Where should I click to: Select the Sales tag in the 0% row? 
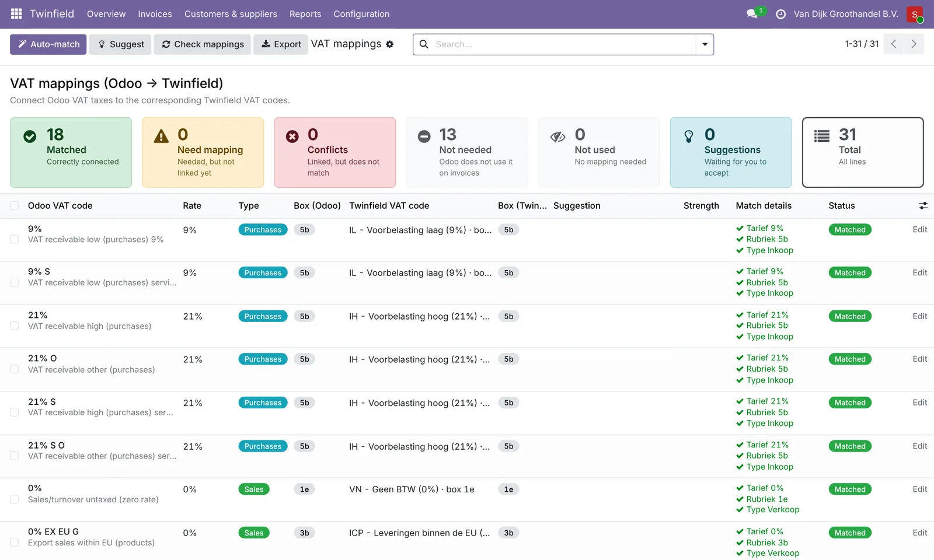[x=254, y=489]
